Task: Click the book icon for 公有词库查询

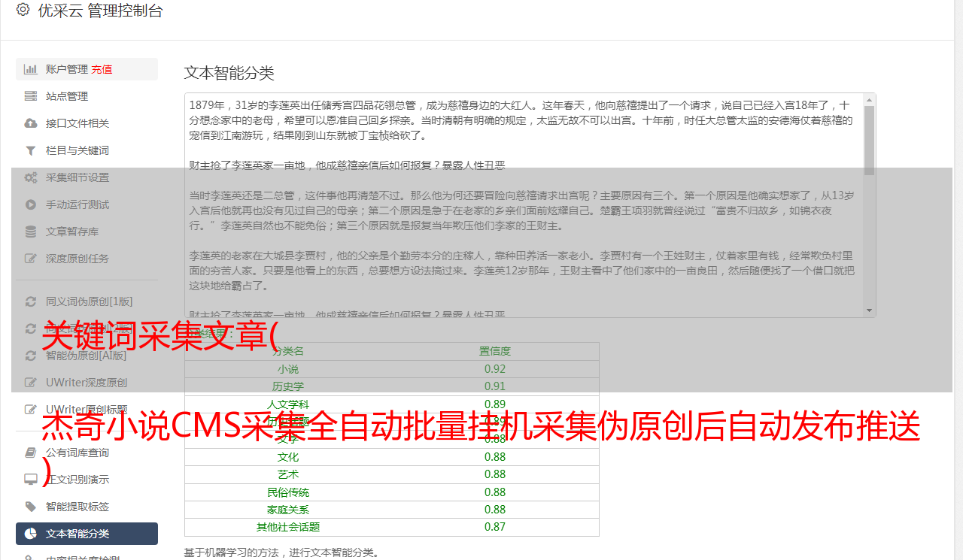Action: (x=31, y=453)
